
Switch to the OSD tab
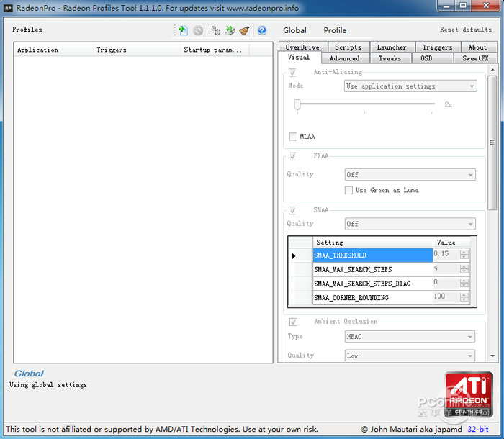point(432,58)
